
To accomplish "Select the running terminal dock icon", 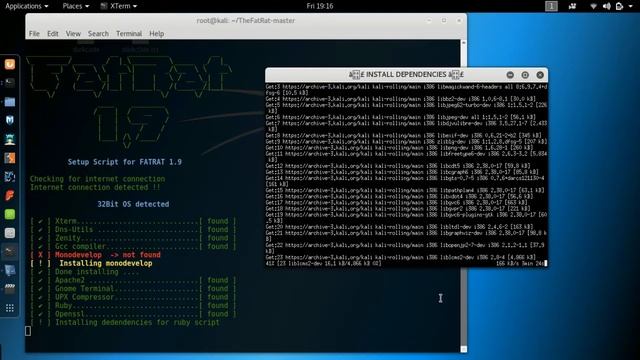I will 10,251.
